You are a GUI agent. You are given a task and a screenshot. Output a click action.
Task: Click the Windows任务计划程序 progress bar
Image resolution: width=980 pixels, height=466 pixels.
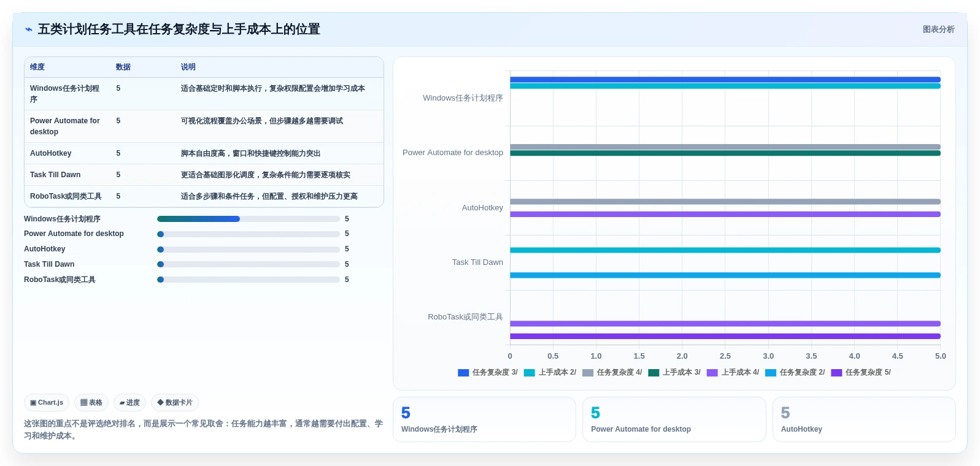point(249,219)
